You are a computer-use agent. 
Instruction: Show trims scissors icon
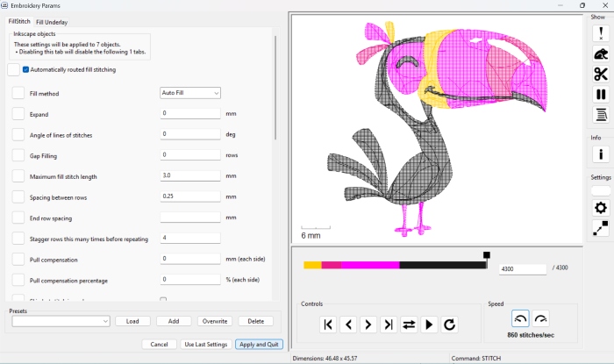tap(600, 75)
